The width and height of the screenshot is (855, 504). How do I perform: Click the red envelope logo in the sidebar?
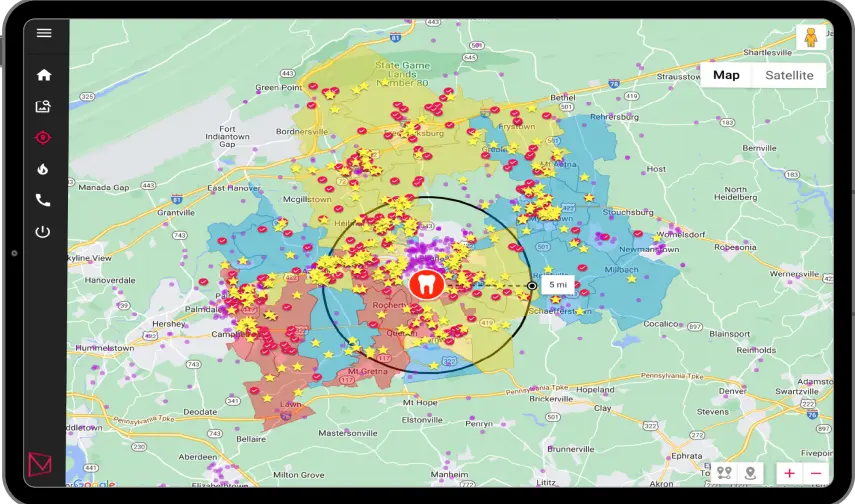pos(40,465)
